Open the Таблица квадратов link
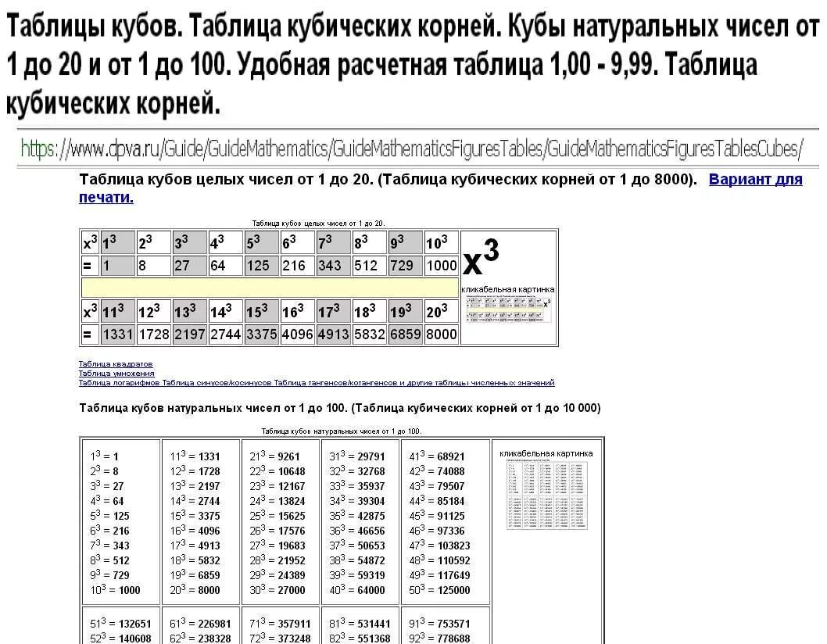This screenshot has width=827, height=644. (x=115, y=363)
